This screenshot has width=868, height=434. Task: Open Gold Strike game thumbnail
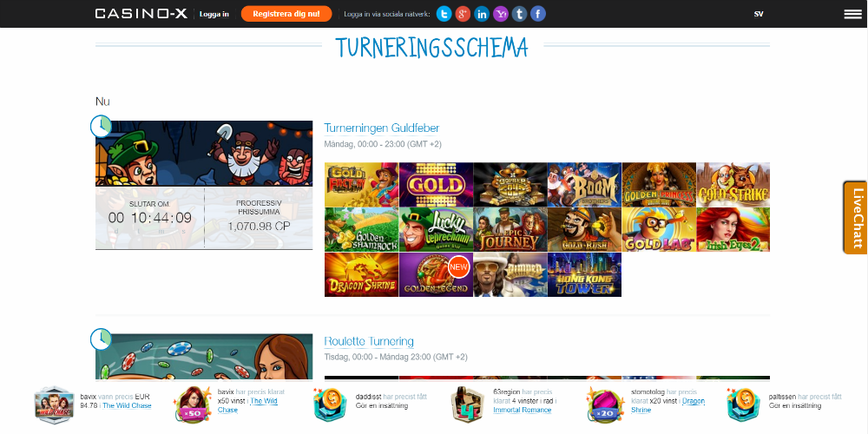pos(733,185)
